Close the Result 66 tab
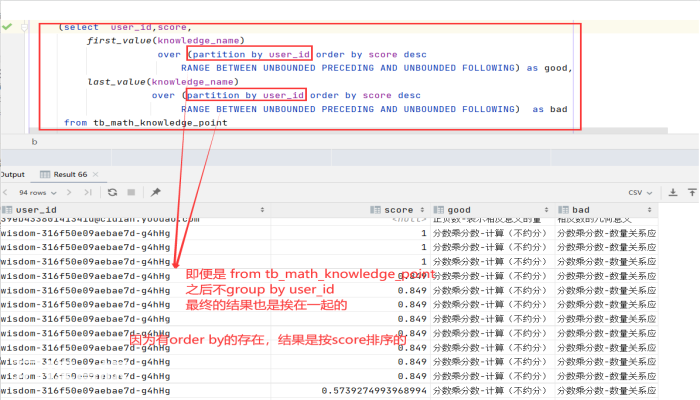 [95, 174]
